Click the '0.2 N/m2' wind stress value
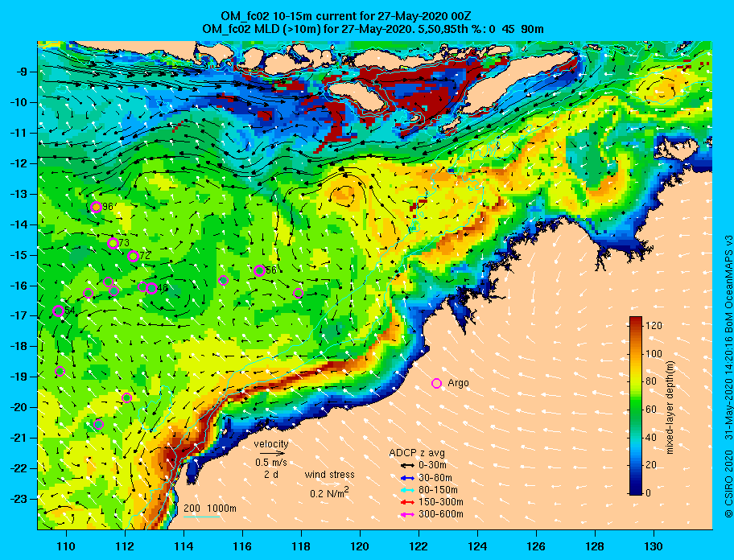 (329, 492)
